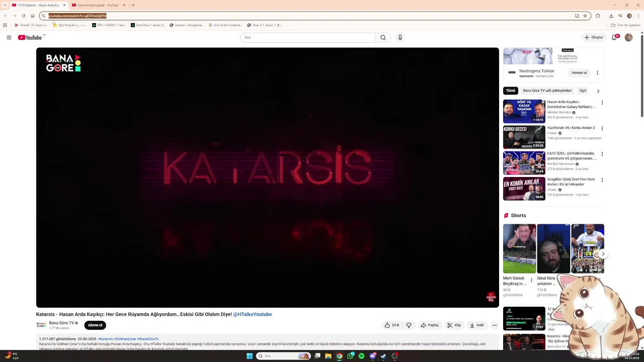644x362 pixels.
Task: Open Spotify from taskbar
Action: 361,356
